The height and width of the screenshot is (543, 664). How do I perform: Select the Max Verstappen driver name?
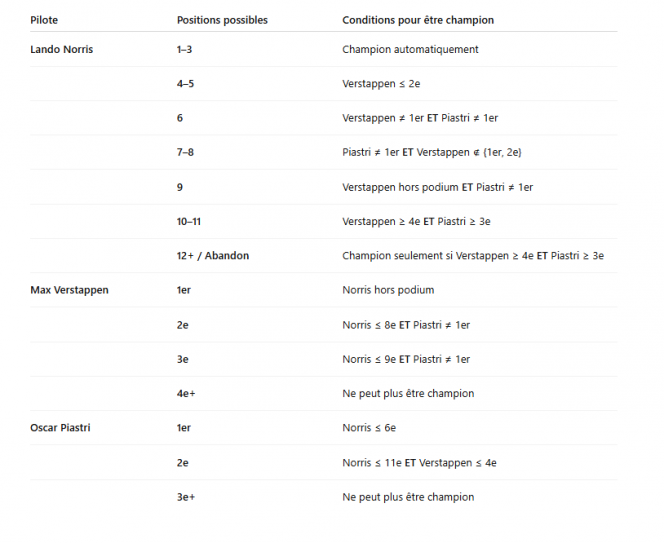click(x=70, y=290)
